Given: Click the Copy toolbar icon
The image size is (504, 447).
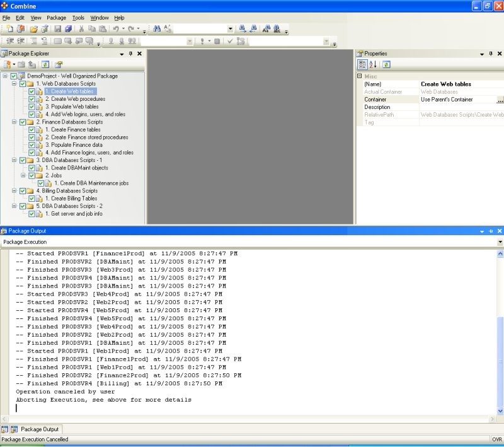Looking at the screenshot, I should tap(92, 29).
